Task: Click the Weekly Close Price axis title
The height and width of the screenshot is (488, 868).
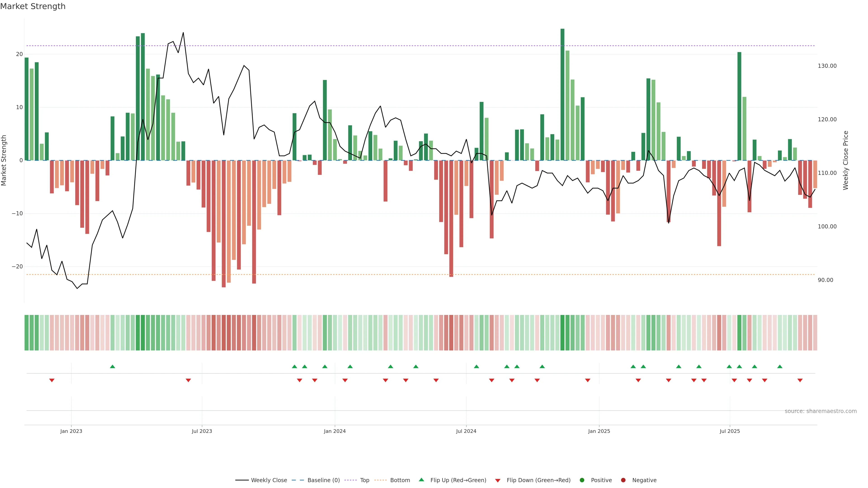Action: pyautogui.click(x=845, y=160)
